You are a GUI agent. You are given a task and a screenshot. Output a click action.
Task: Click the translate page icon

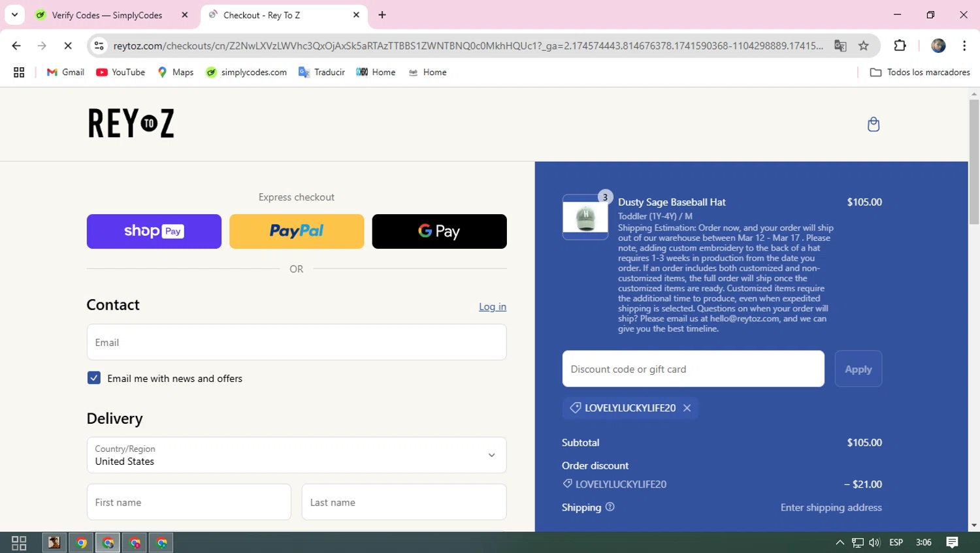(840, 46)
